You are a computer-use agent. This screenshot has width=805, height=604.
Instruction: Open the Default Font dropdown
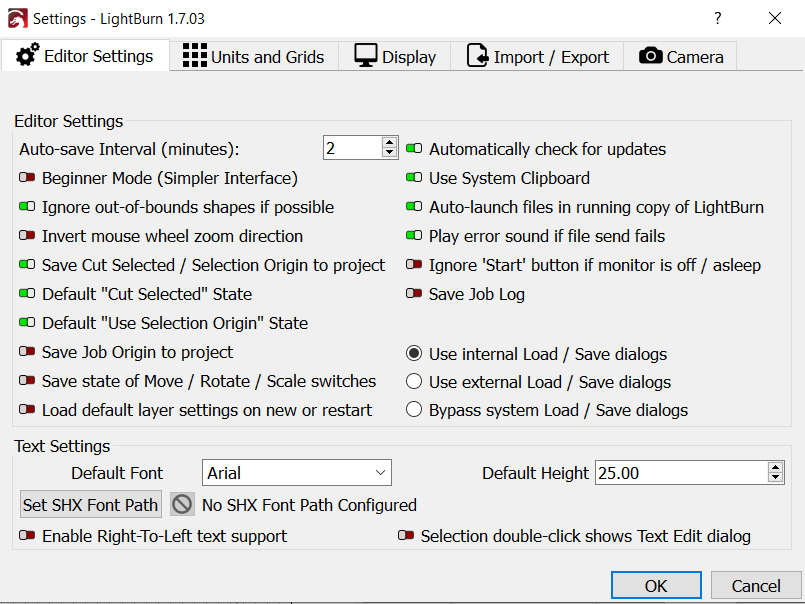pyautogui.click(x=297, y=473)
